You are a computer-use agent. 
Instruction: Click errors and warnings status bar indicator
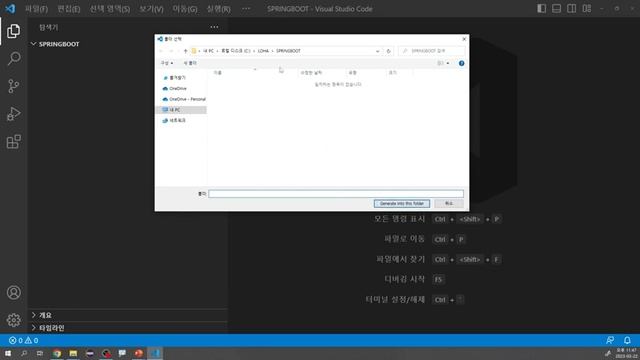[x=24, y=340]
